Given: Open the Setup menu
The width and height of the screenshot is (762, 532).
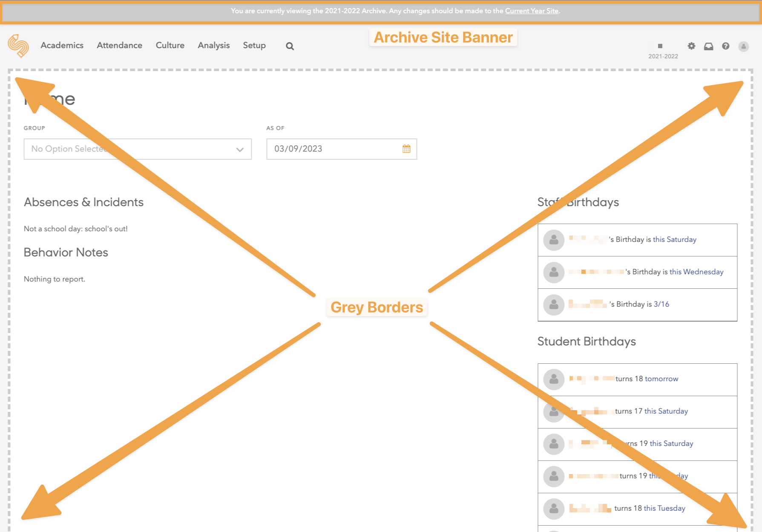Looking at the screenshot, I should click(254, 45).
